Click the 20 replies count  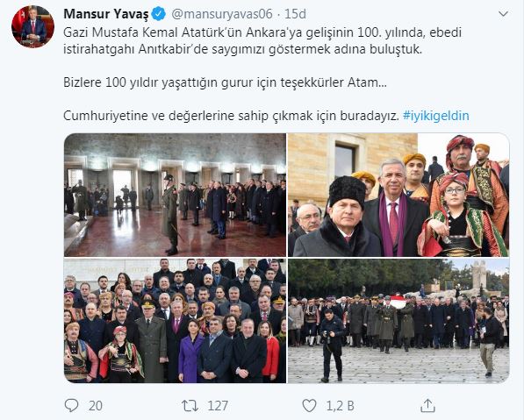96,406
